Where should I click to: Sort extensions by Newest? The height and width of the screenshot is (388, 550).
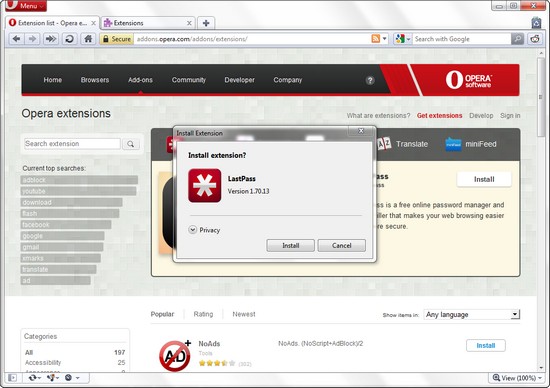pos(244,314)
